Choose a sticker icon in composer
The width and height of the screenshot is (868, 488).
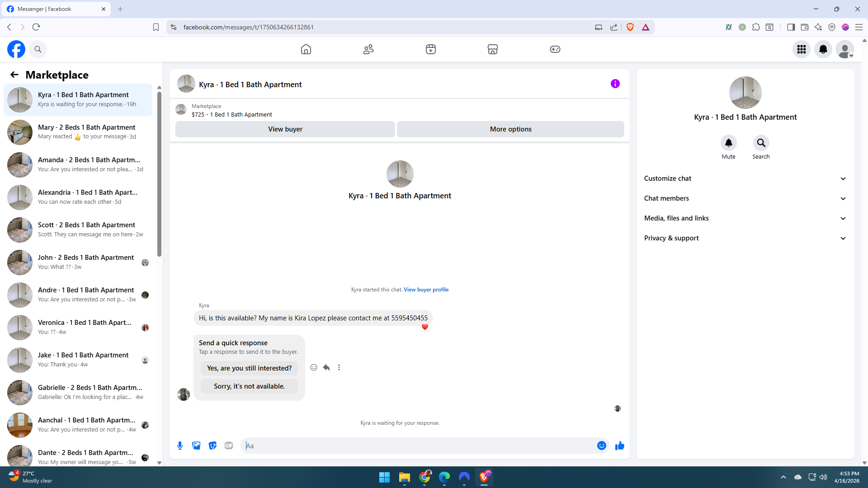pos(212,446)
